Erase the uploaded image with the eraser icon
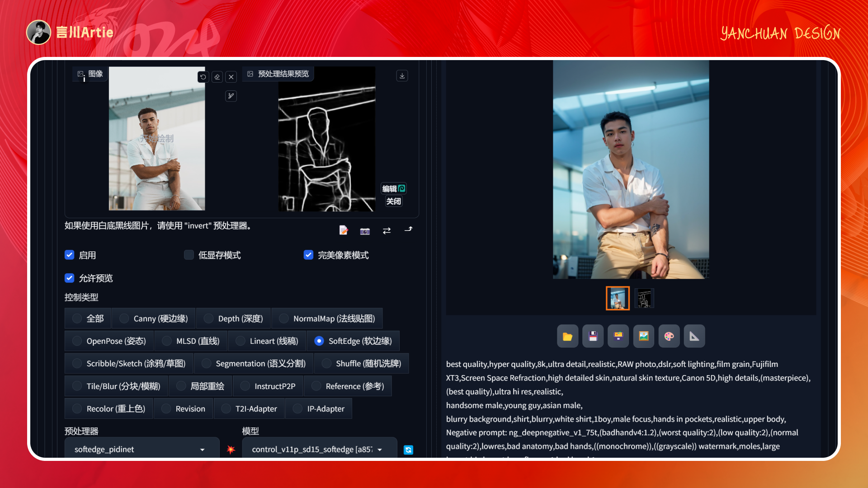Viewport: 868px width, 488px height. [x=217, y=77]
